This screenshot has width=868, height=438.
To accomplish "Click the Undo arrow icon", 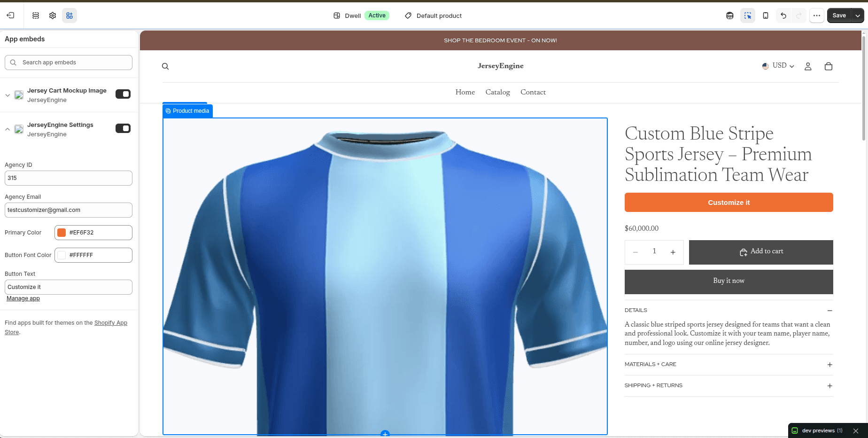I will tap(783, 16).
